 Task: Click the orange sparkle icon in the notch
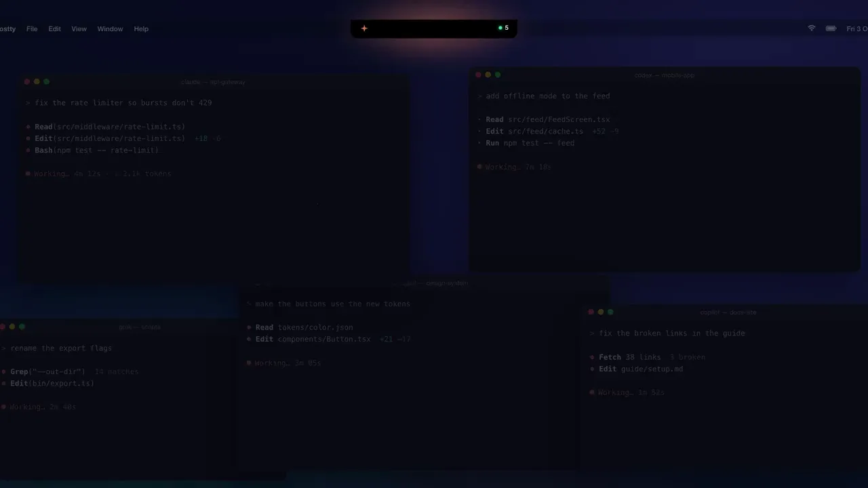pyautogui.click(x=364, y=28)
